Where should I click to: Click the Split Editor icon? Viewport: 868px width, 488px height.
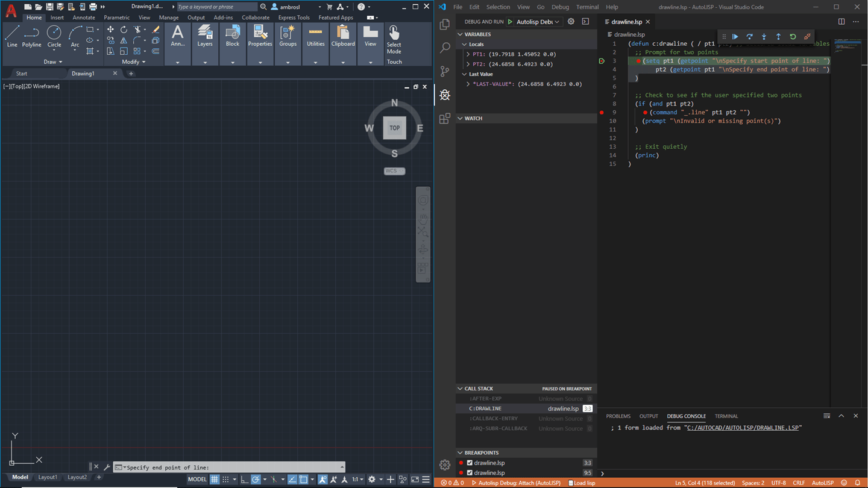pyautogui.click(x=841, y=22)
